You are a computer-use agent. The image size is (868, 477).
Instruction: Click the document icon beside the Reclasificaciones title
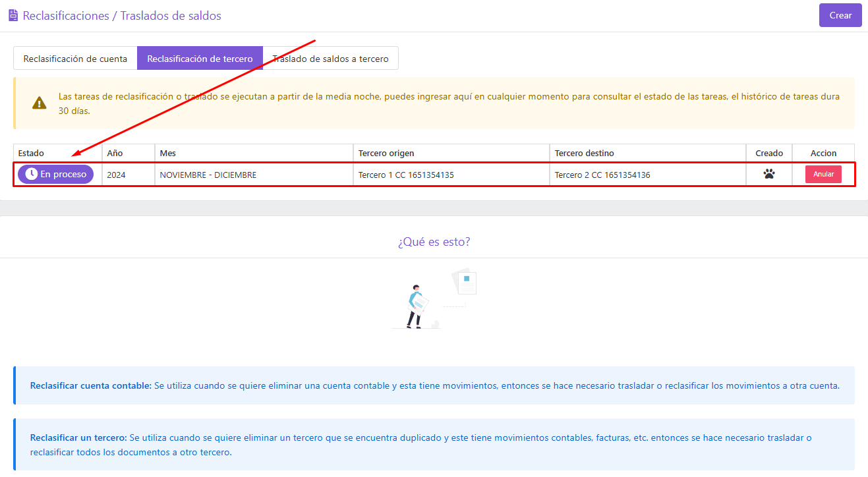[x=13, y=16]
